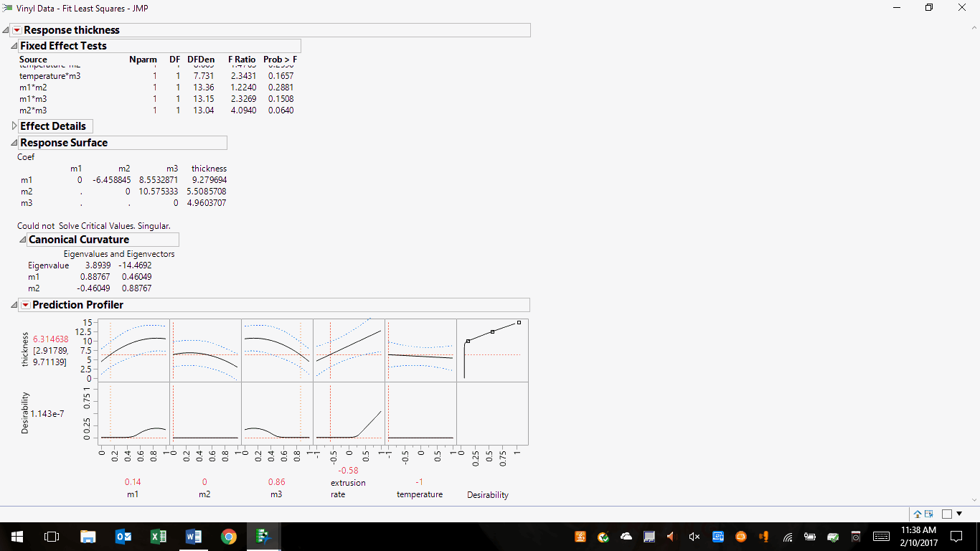The image size is (980, 551).
Task: Open Outlook from the taskbar
Action: pos(123,537)
